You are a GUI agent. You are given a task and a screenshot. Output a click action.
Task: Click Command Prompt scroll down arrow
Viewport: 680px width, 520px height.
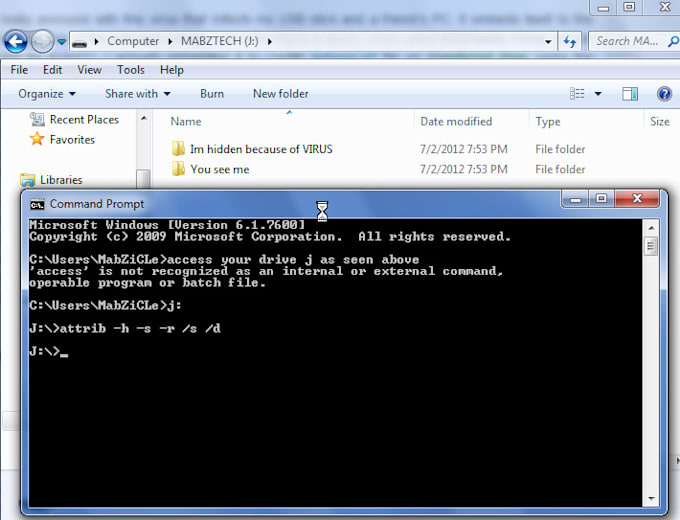651,499
